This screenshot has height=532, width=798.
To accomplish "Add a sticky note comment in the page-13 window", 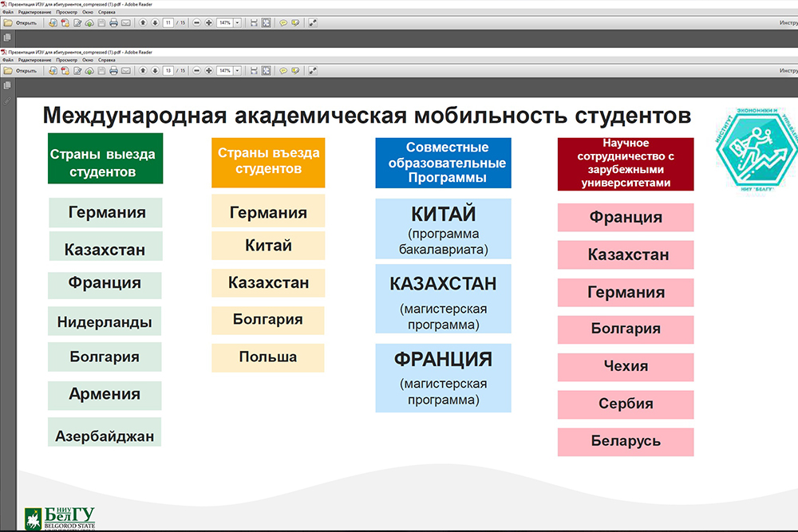I will (x=283, y=71).
